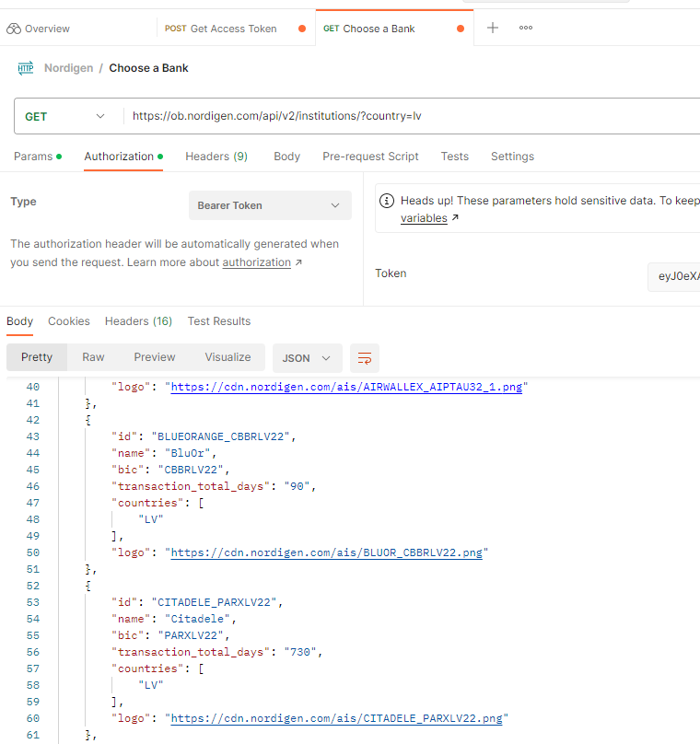The image size is (700, 744).
Task: Click the "BluOr" name value
Action: coord(188,453)
